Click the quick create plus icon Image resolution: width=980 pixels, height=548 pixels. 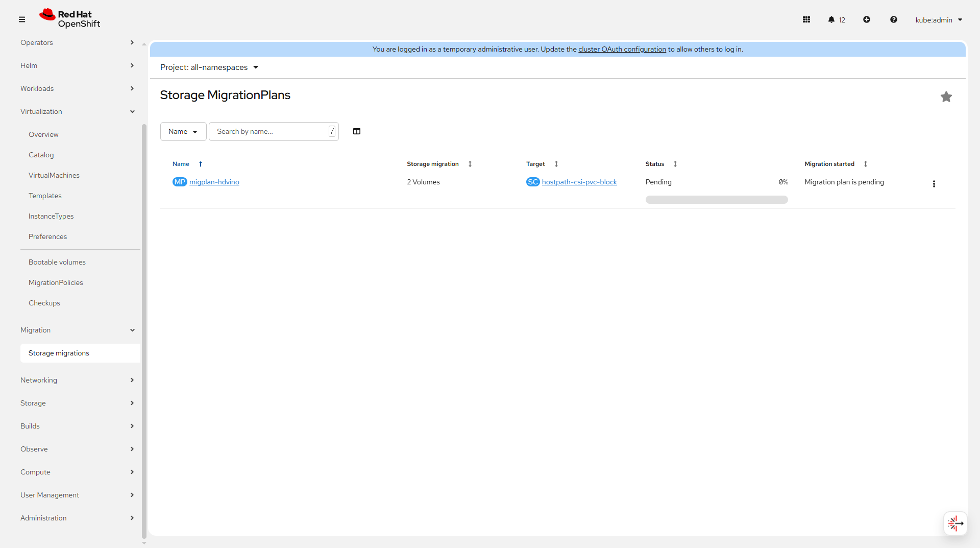pos(867,19)
